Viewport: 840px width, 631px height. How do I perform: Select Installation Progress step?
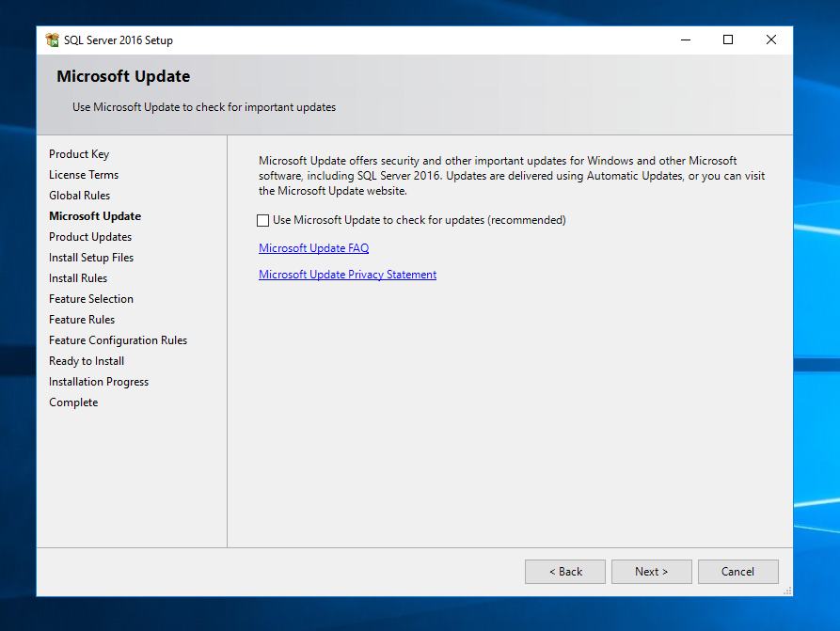point(99,382)
